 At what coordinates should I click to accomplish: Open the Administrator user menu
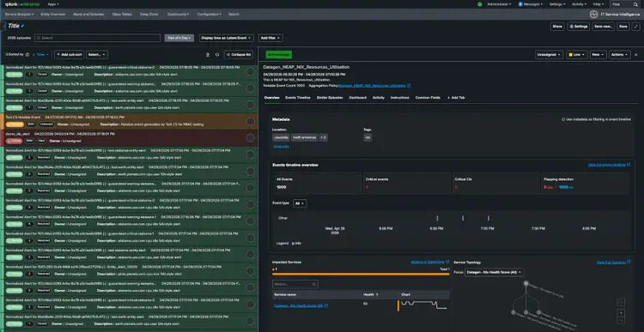[499, 4]
